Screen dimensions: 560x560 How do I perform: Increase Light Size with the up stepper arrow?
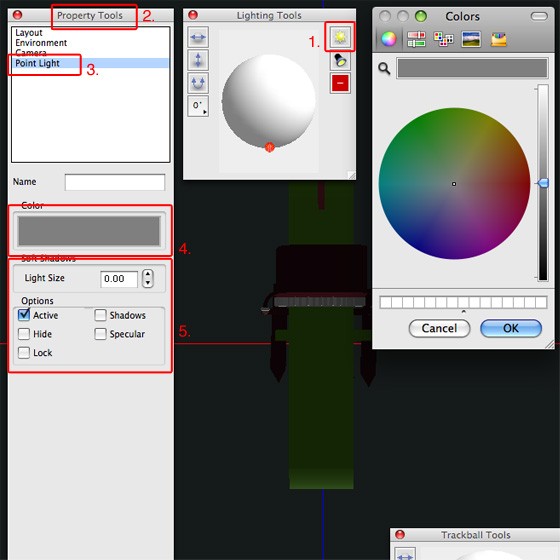click(x=148, y=274)
